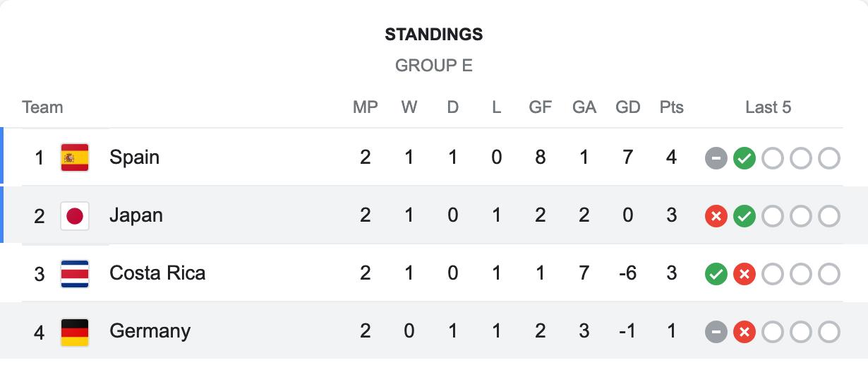
Task: Click the GROUP E heading
Action: pos(434,66)
